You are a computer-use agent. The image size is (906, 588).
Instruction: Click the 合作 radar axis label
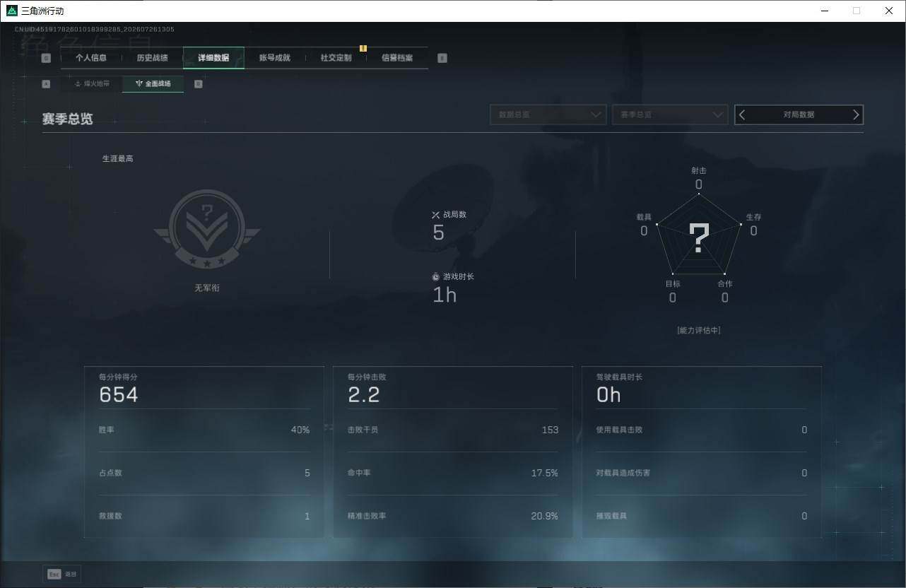[x=725, y=284]
